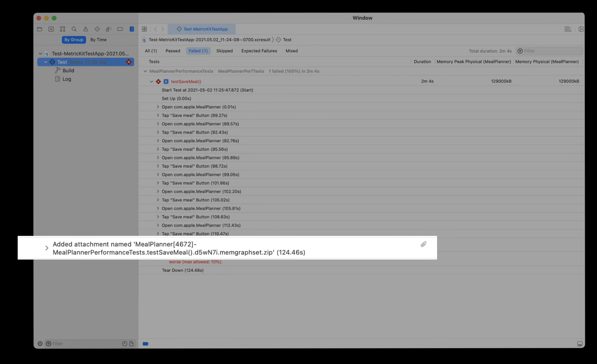The width and height of the screenshot is (597, 364).
Task: Click the red failure badge on Test row
Action: [x=129, y=62]
